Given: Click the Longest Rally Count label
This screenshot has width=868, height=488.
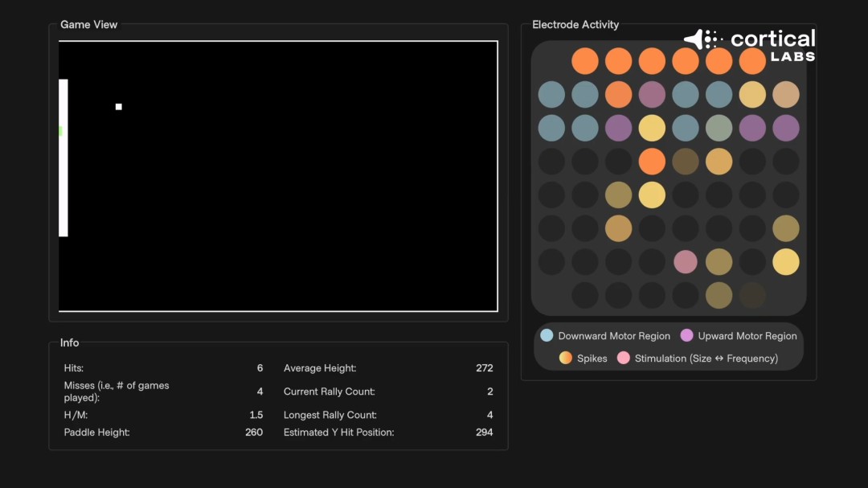Looking at the screenshot, I should point(330,415).
